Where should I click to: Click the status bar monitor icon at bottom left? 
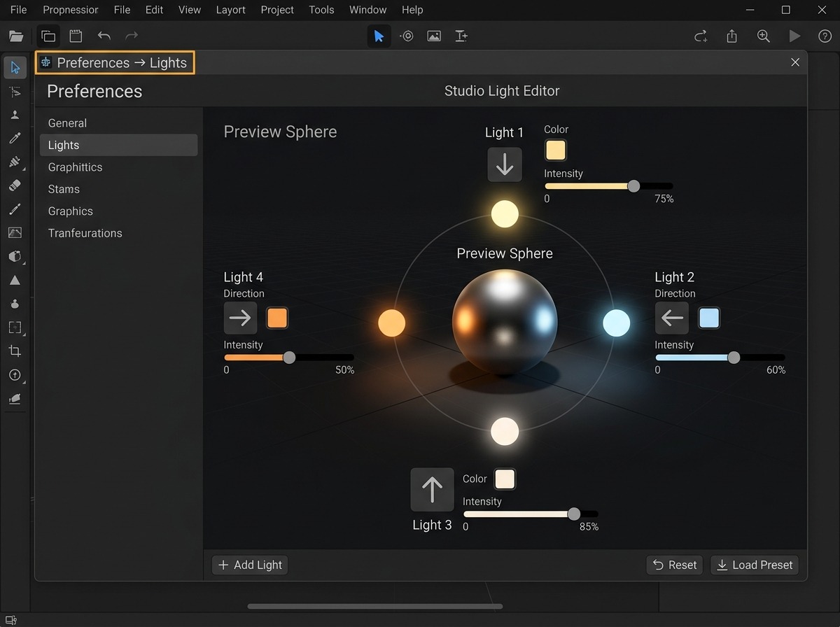10,620
